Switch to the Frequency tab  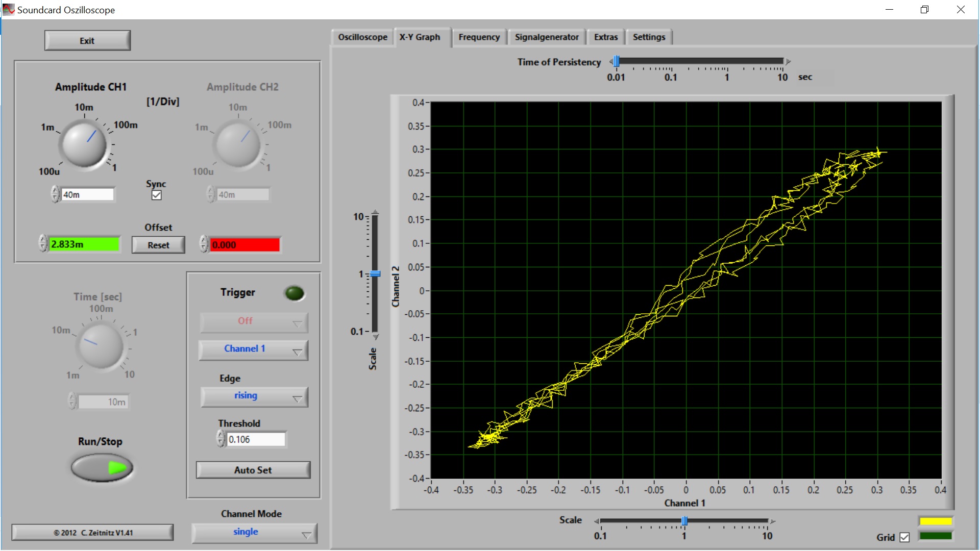pyautogui.click(x=479, y=37)
